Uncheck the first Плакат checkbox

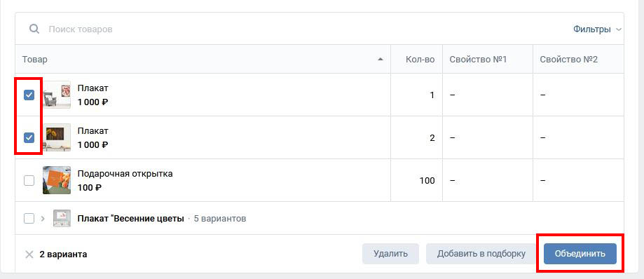coord(29,95)
